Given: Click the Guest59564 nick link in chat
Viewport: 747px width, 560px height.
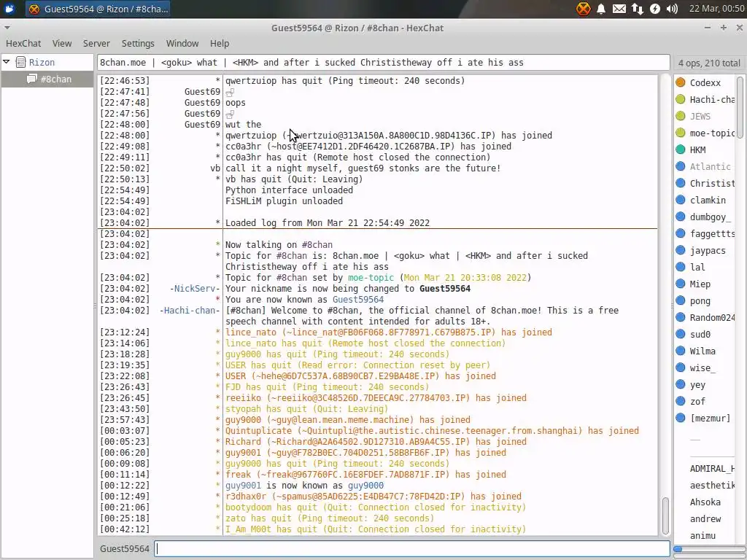Looking at the screenshot, I should coord(358,300).
